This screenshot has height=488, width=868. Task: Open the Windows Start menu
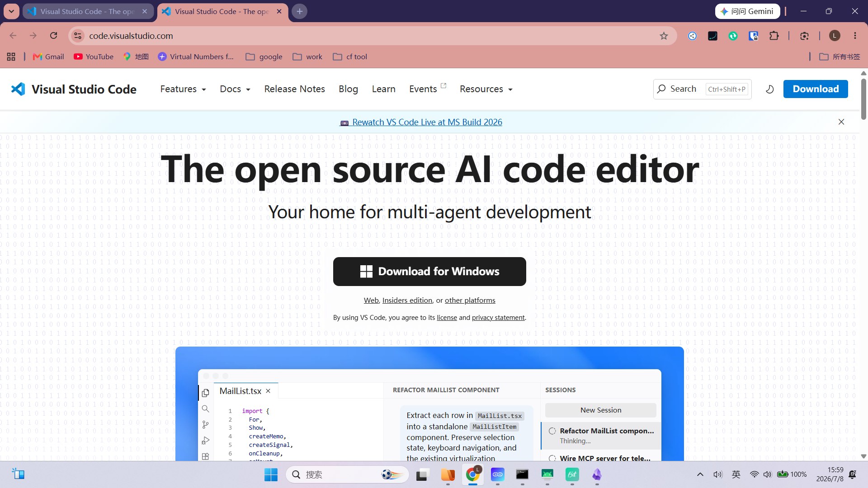point(271,474)
